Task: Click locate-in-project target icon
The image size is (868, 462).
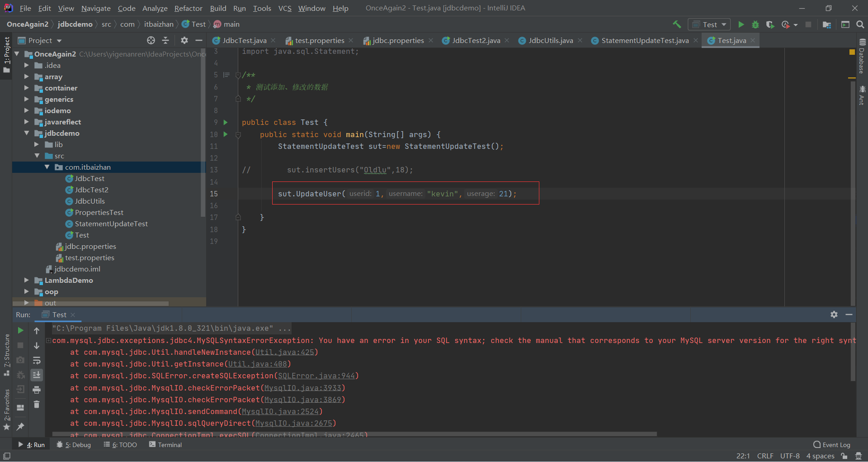Action: [151, 40]
